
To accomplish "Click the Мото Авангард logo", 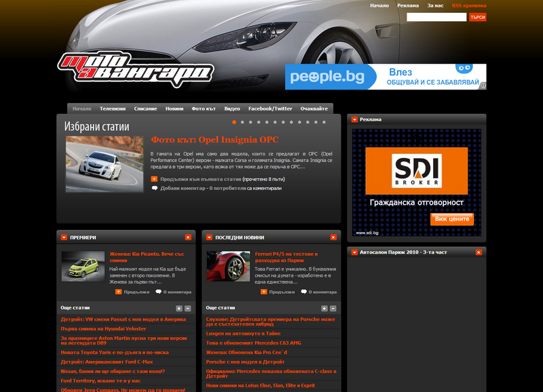I will 135,69.
